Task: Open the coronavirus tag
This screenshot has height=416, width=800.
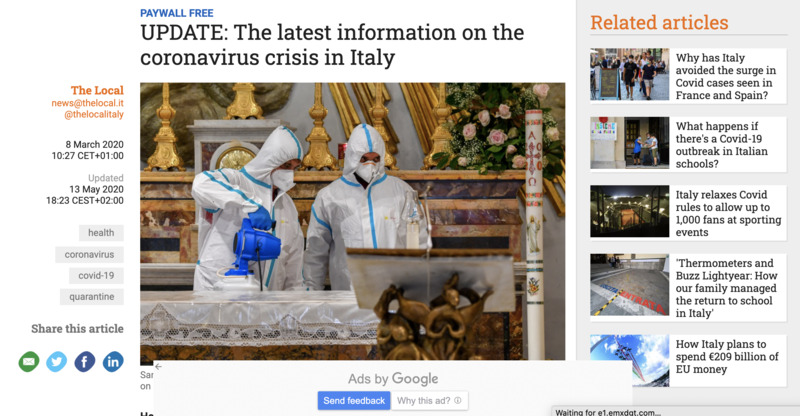Action: (x=89, y=254)
